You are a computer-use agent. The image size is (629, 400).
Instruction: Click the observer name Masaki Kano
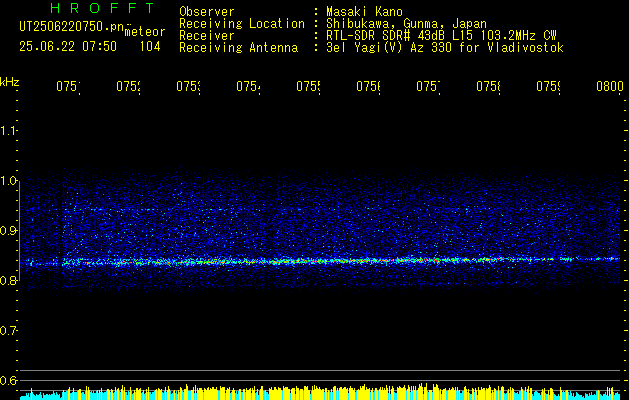click(364, 12)
